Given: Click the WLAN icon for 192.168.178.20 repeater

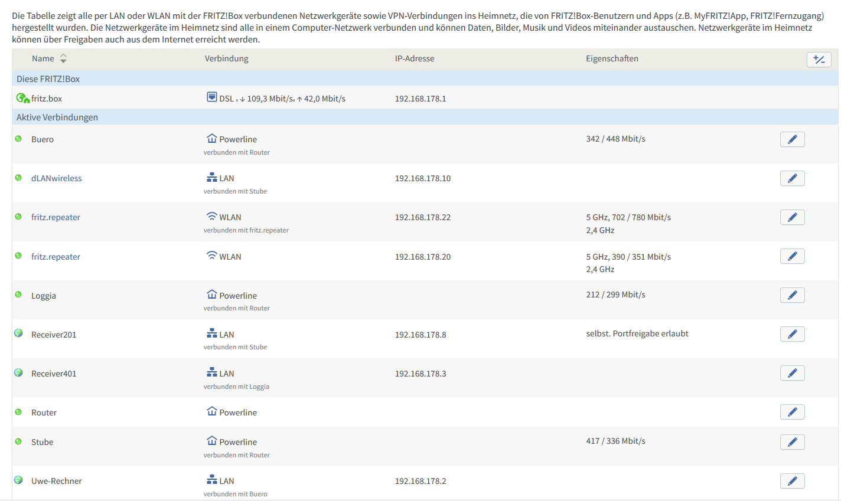Looking at the screenshot, I should [x=212, y=256].
